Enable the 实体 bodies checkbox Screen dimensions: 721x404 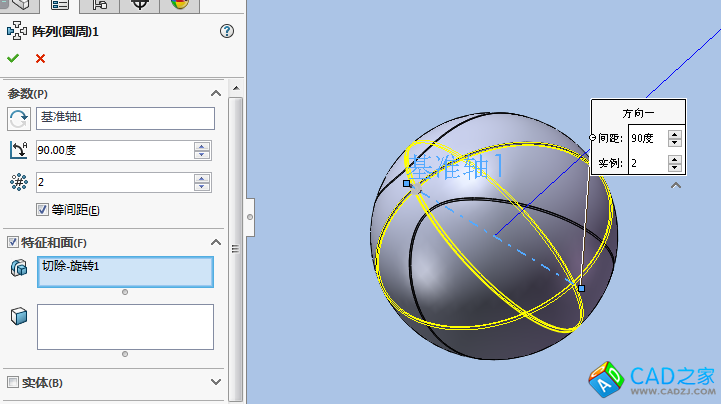click(13, 382)
